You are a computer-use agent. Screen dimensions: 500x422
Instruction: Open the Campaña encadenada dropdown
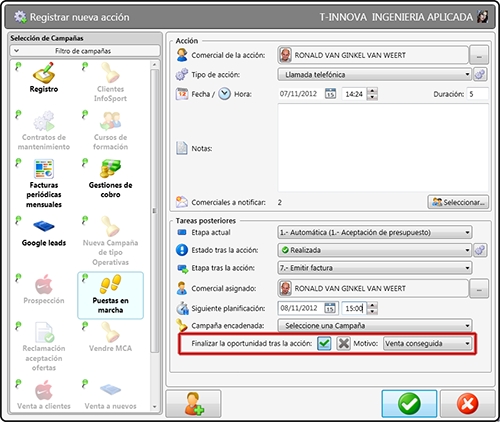point(374,325)
